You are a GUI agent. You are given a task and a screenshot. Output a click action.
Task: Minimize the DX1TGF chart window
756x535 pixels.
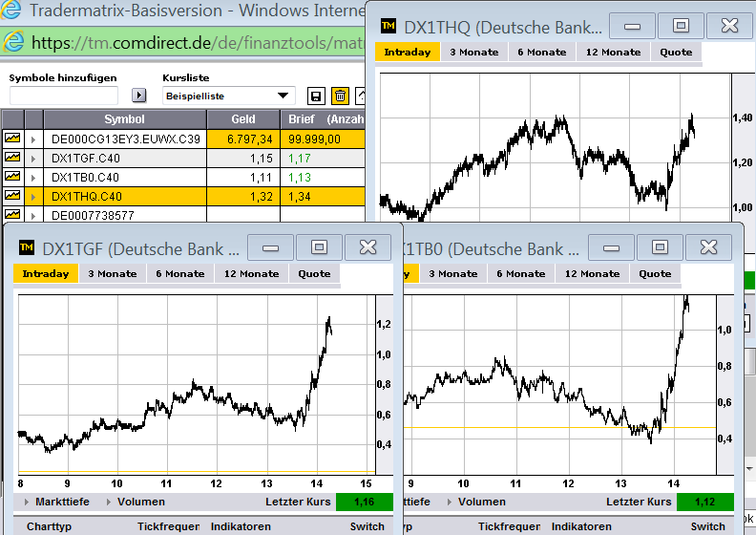tap(270, 247)
